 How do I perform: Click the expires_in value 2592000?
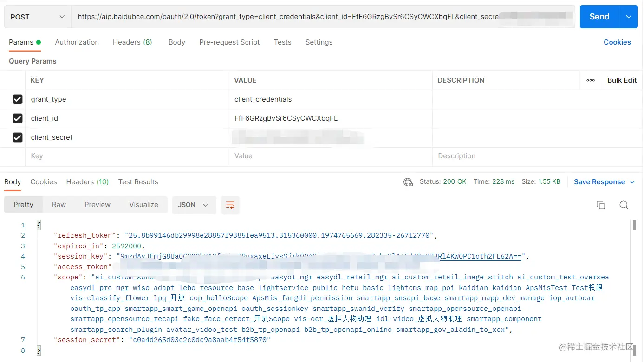(x=126, y=246)
